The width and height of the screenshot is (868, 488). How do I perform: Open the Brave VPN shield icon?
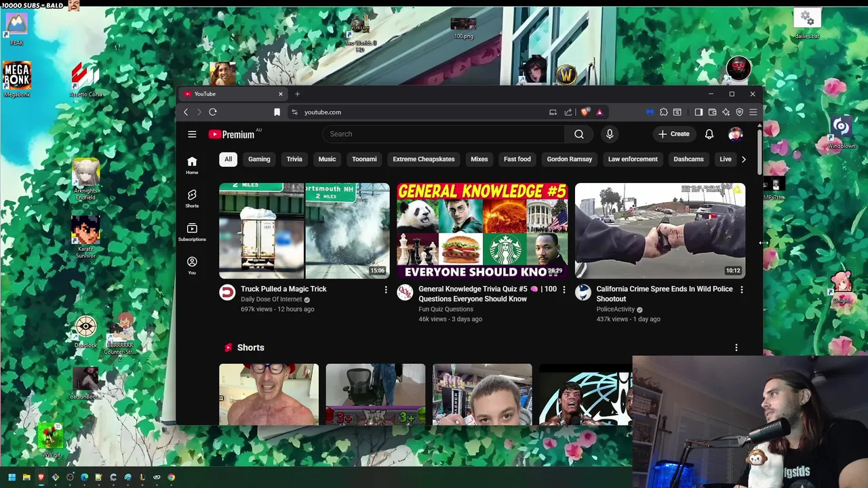(x=739, y=112)
